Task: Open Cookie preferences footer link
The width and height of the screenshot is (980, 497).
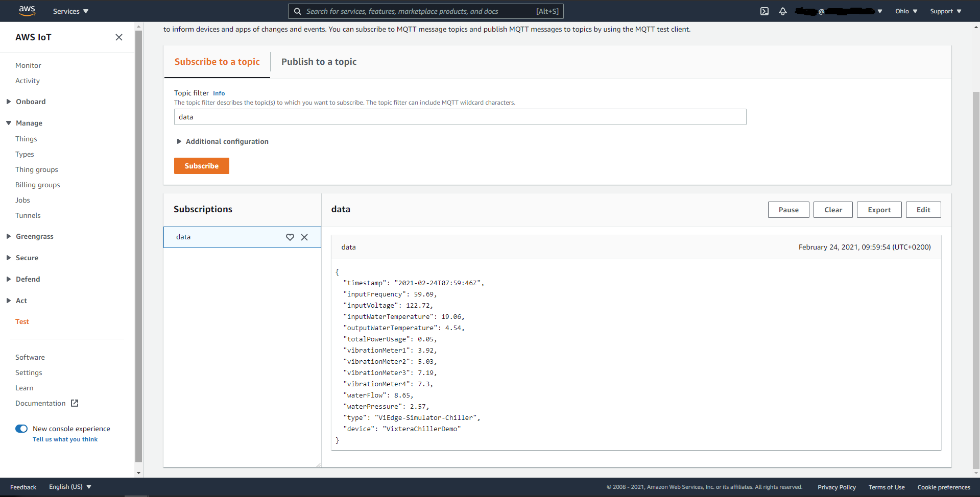Action: tap(944, 487)
